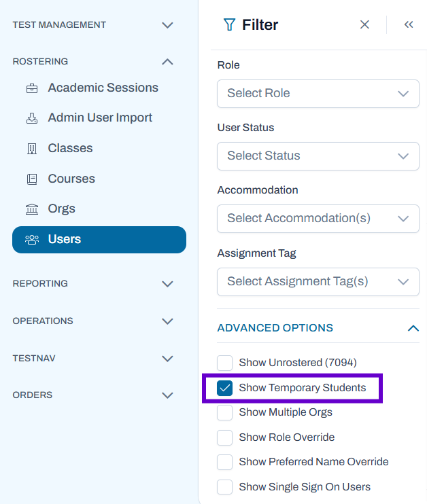Click the Filter panel title text
Screen dimensions: 427x504
[x=260, y=24]
